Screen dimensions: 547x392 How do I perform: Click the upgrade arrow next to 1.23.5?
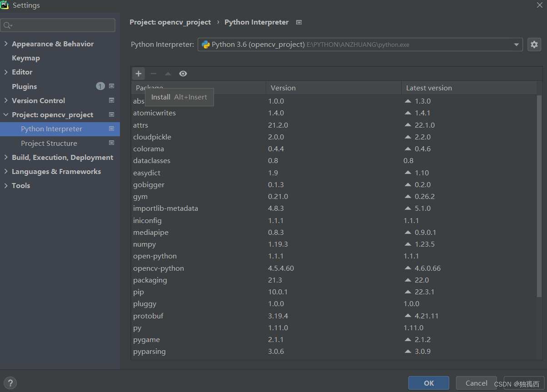(x=408, y=244)
